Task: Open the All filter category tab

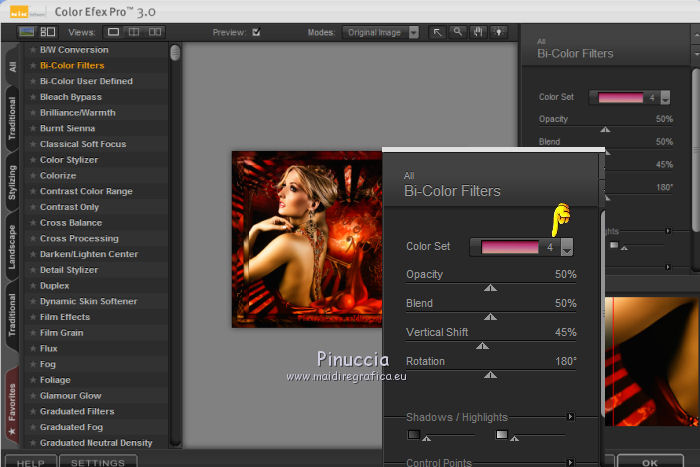Action: point(12,67)
